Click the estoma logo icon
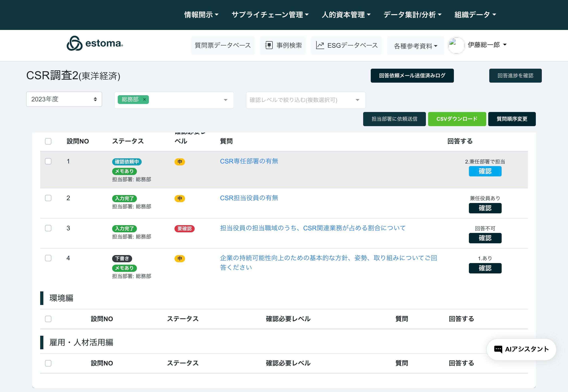568x392 pixels. [x=75, y=44]
